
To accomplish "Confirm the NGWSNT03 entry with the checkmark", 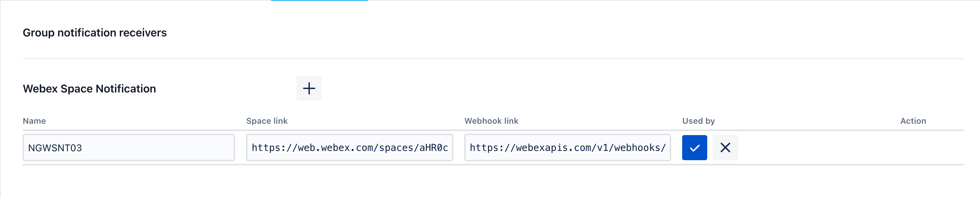I will (694, 148).
